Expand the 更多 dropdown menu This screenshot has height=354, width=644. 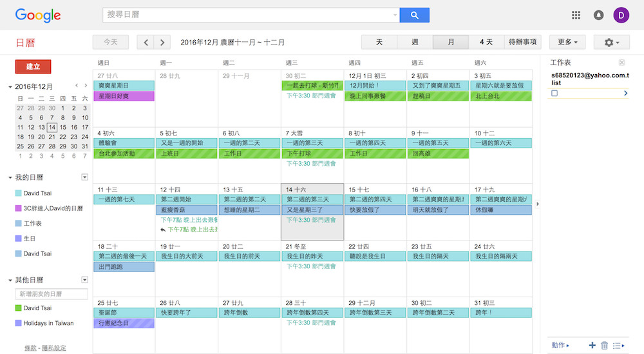coord(567,42)
